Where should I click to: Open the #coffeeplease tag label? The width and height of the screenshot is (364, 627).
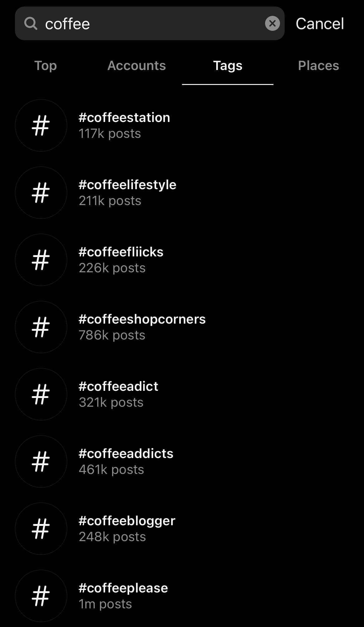(123, 588)
